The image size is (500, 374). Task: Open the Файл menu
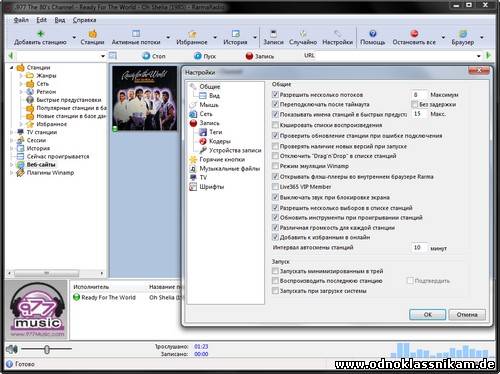coord(21,20)
